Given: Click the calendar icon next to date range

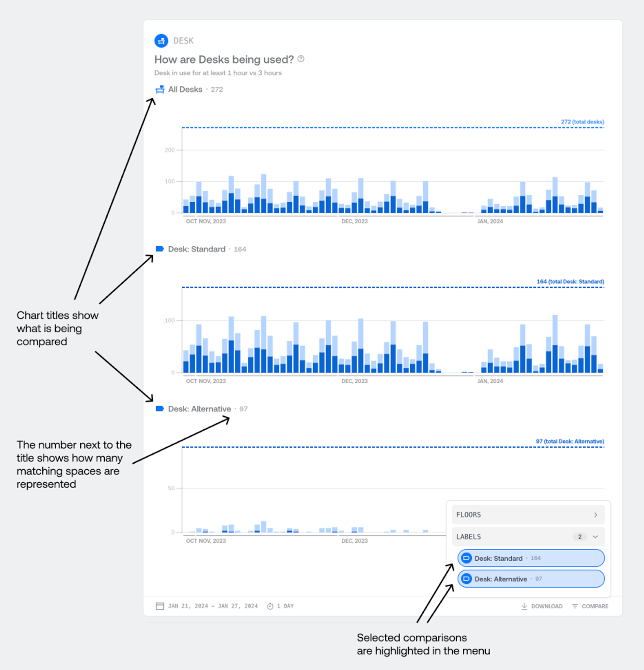Looking at the screenshot, I should point(160,606).
